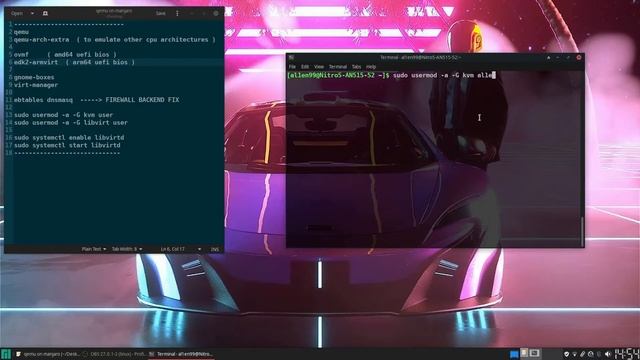Click the INS indicator in editor status bar

pos(215,249)
